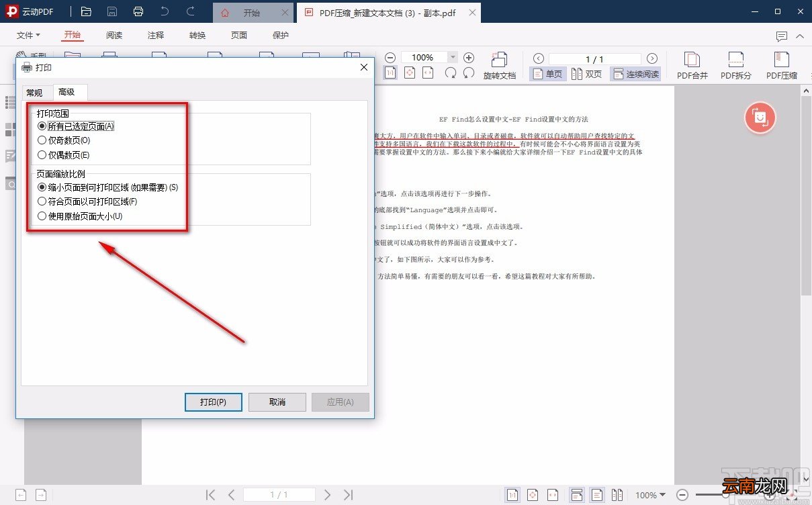
Task: Collapse the ribbon with top-right chevron
Action: tap(799, 36)
